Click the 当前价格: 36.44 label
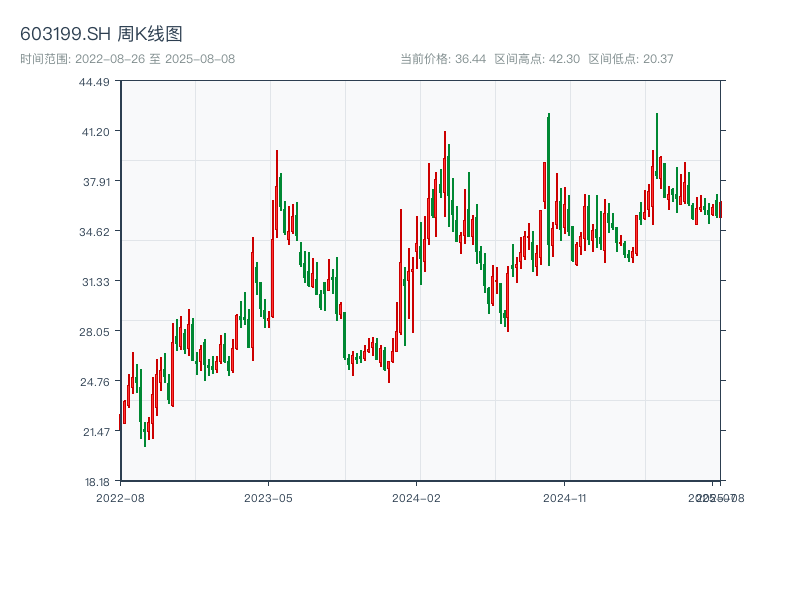The height and width of the screenshot is (600, 800). (443, 59)
